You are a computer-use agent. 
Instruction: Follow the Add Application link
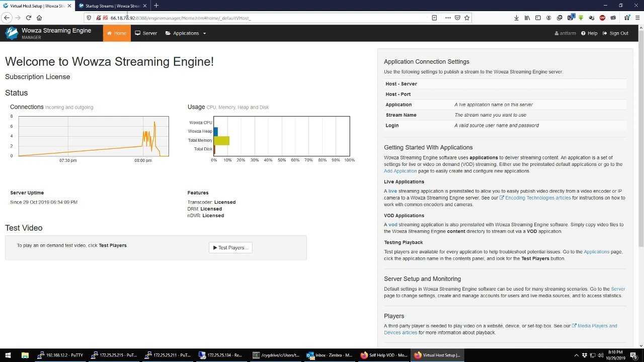coord(400,171)
